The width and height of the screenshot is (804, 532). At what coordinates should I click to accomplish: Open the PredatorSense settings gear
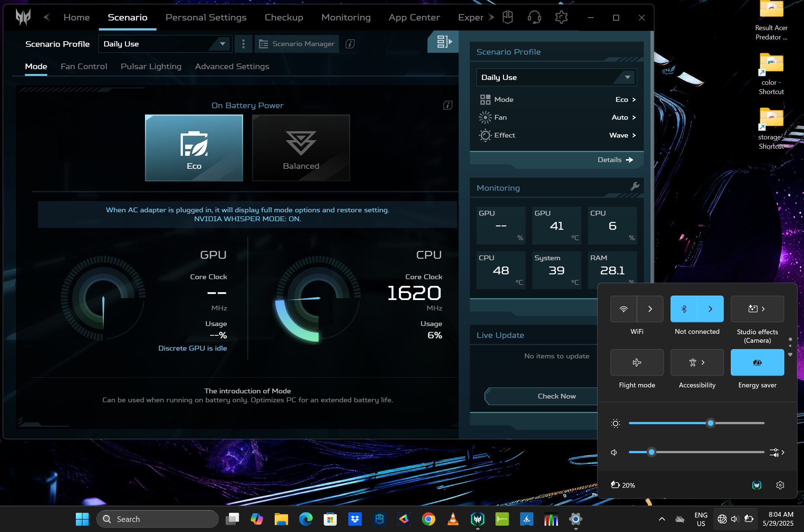point(561,17)
